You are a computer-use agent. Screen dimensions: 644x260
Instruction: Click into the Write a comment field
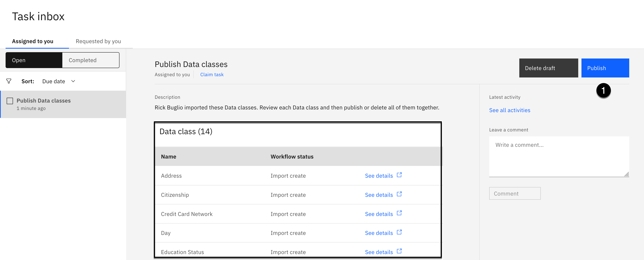coord(559,157)
